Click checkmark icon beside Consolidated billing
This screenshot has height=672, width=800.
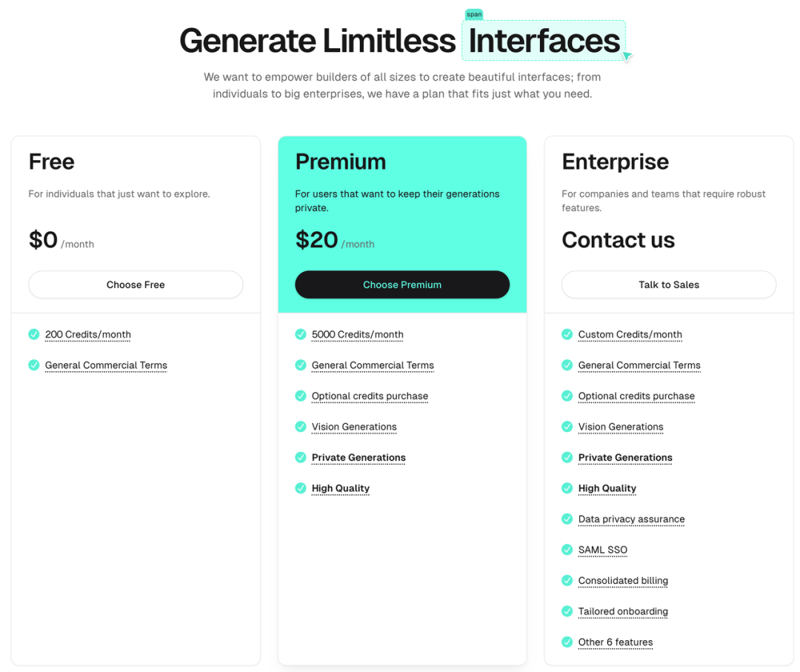coord(567,580)
